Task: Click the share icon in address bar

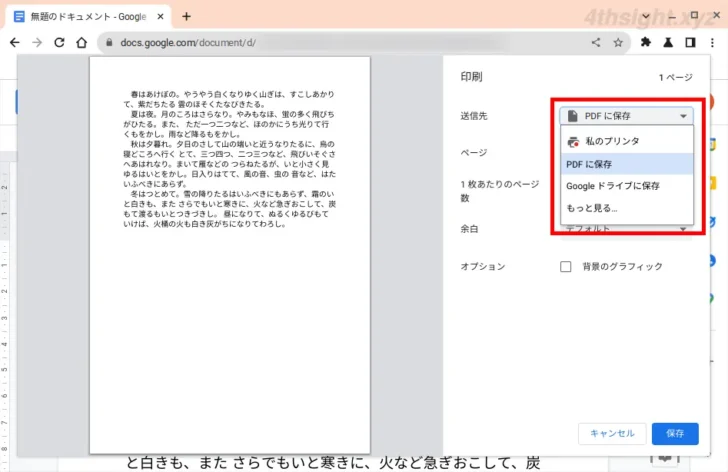Action: click(596, 43)
